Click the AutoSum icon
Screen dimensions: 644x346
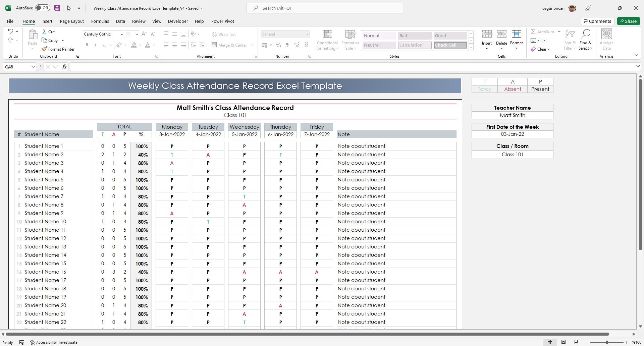click(x=542, y=32)
